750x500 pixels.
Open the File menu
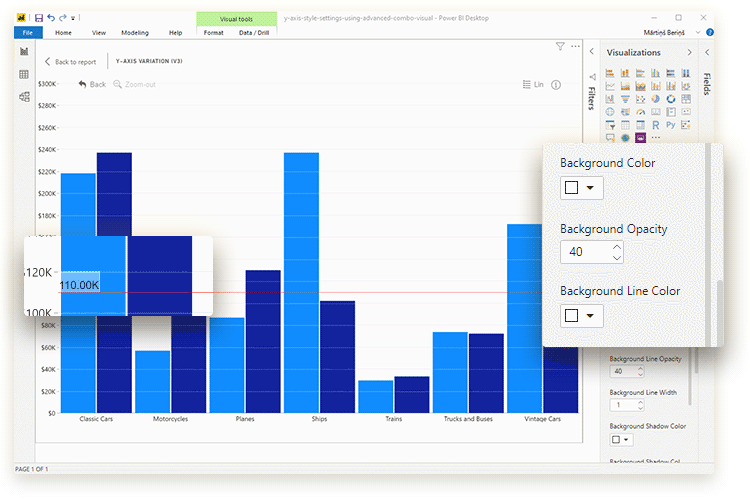tap(28, 33)
